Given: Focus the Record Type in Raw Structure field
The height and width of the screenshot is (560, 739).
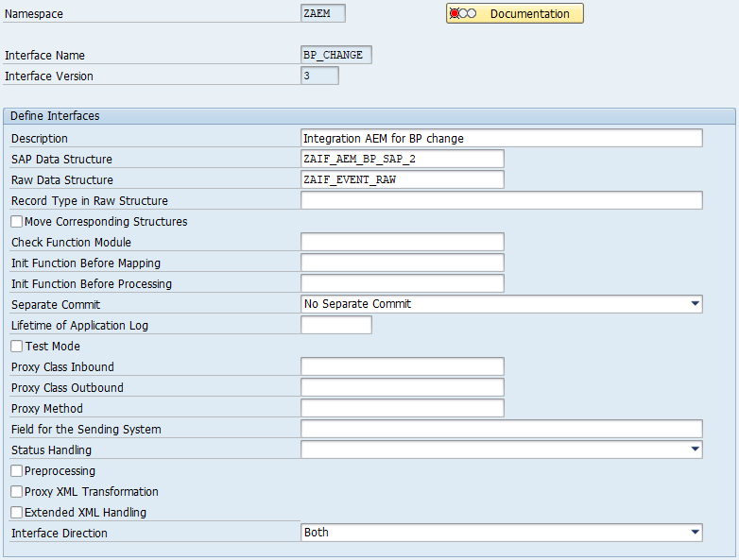Looking at the screenshot, I should [x=502, y=200].
